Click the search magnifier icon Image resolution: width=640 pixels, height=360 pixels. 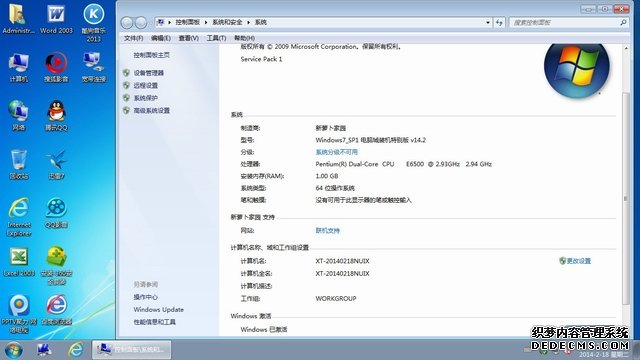point(623,22)
